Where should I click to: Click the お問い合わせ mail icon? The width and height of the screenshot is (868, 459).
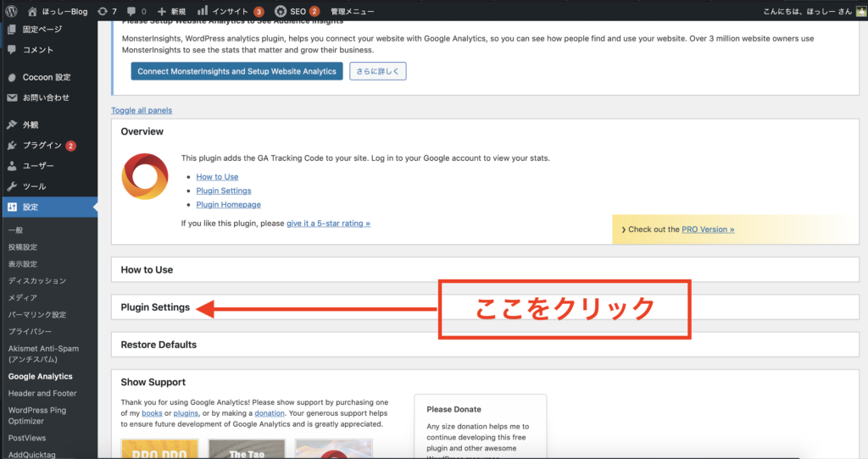click(12, 98)
